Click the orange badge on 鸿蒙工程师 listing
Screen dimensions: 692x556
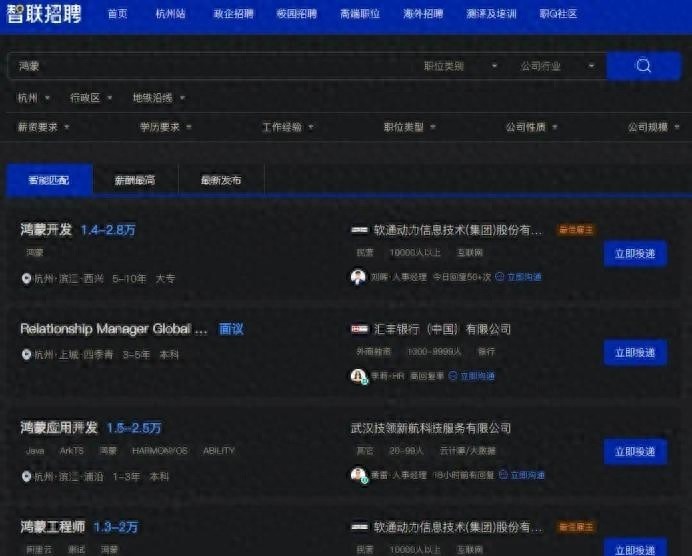[576, 527]
